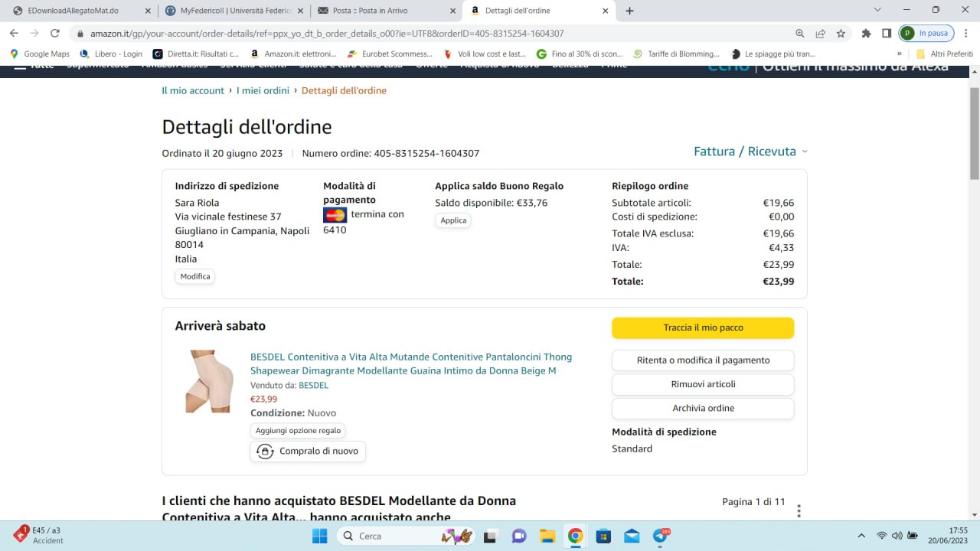Screen dimensions: 980x551
Task: Reload the current Amazon page
Action: 55,34
